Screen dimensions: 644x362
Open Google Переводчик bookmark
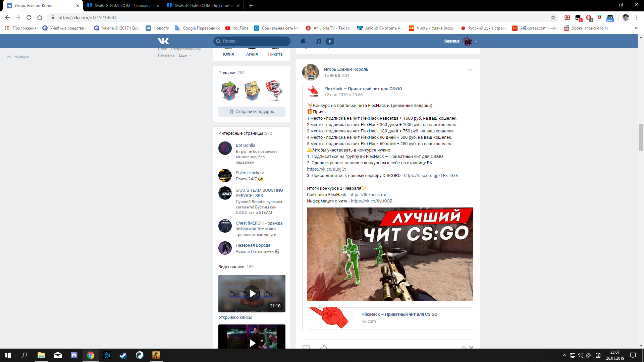(197, 28)
